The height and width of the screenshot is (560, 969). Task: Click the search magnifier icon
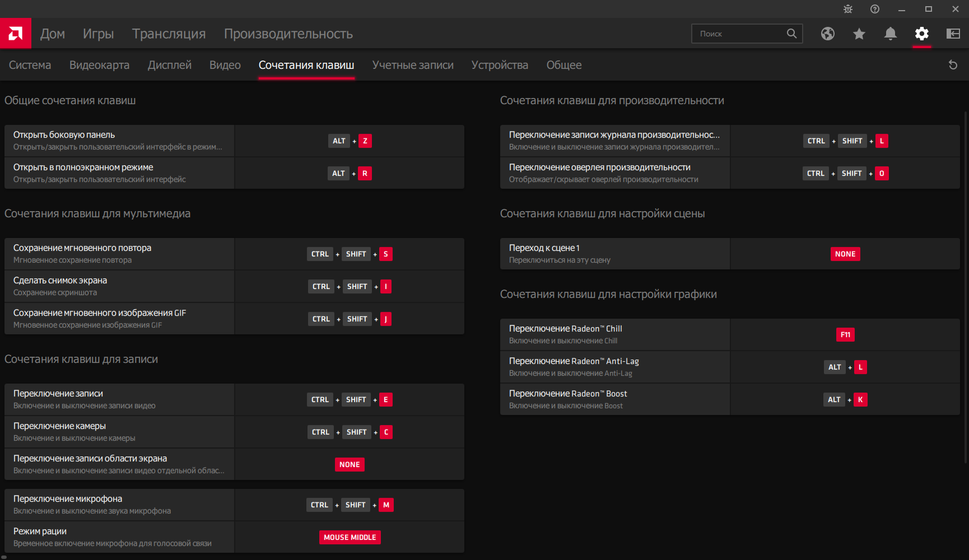click(791, 34)
